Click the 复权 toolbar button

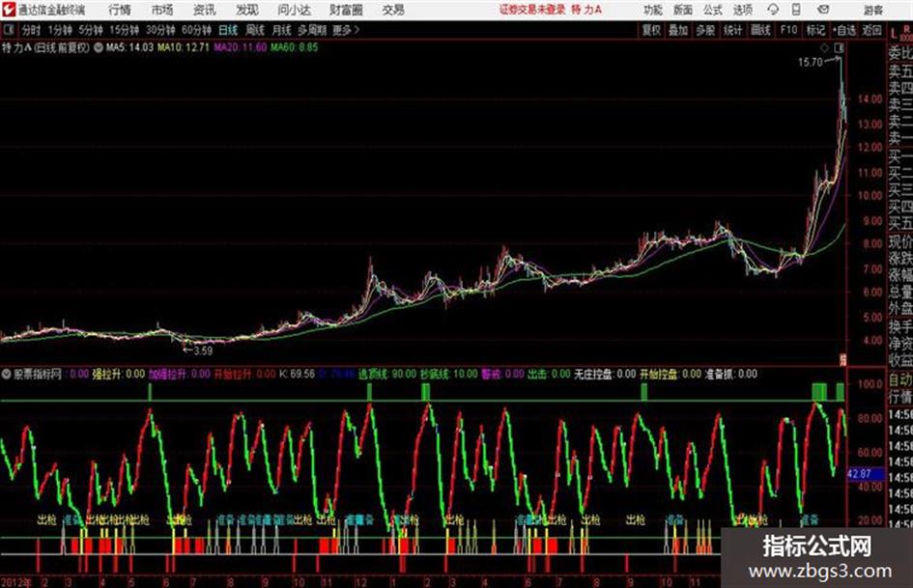tap(651, 30)
